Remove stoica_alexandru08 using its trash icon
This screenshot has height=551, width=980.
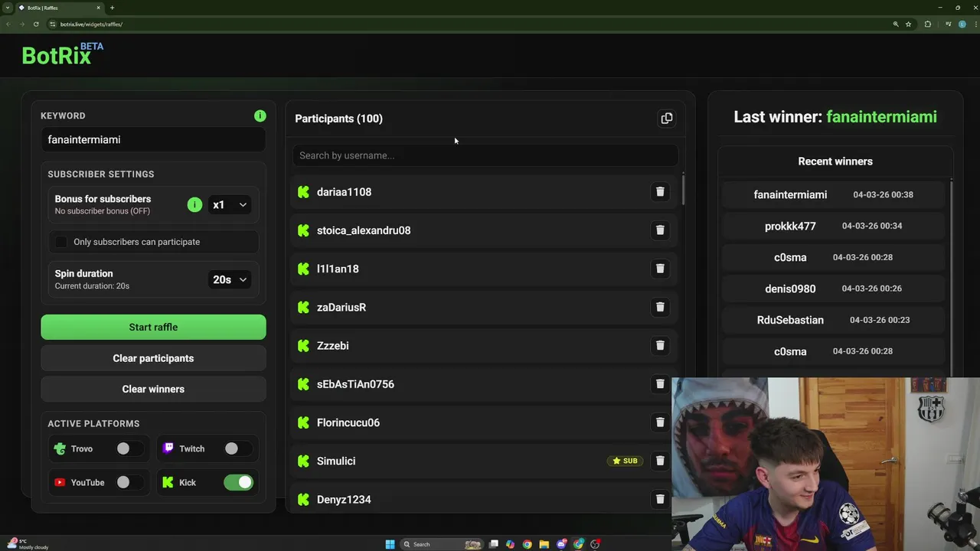(x=660, y=230)
